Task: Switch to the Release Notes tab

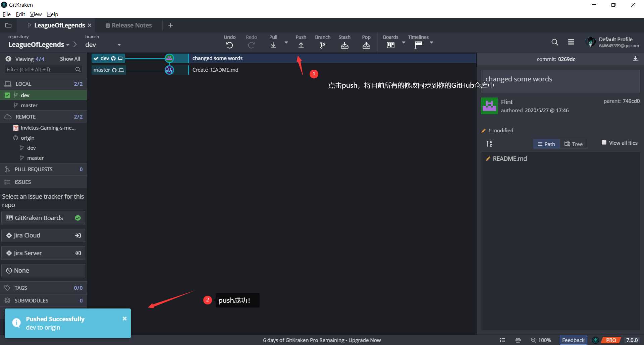Action: (129, 25)
